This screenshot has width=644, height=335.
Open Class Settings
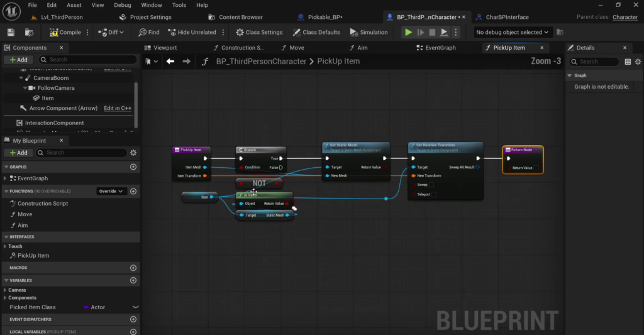pyautogui.click(x=259, y=32)
